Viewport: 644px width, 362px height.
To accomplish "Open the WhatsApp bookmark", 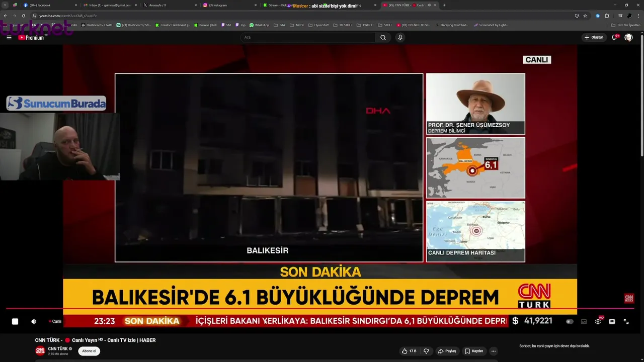I will click(260, 25).
